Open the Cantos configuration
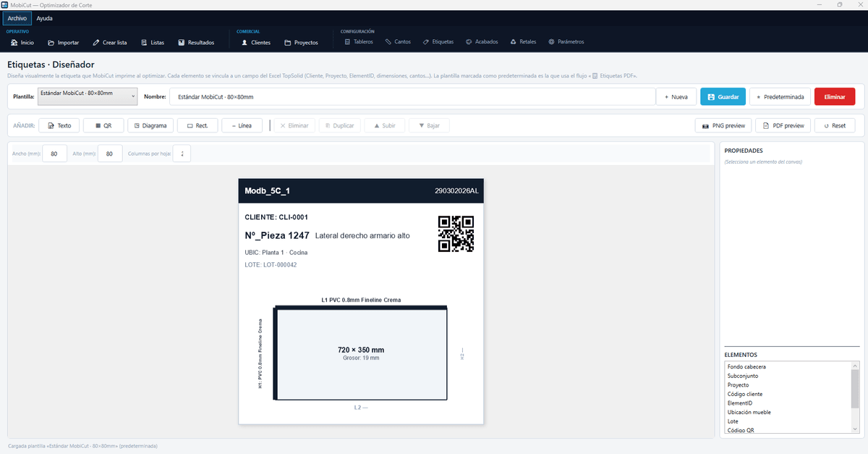Image resolution: width=868 pixels, height=454 pixels. coord(398,42)
